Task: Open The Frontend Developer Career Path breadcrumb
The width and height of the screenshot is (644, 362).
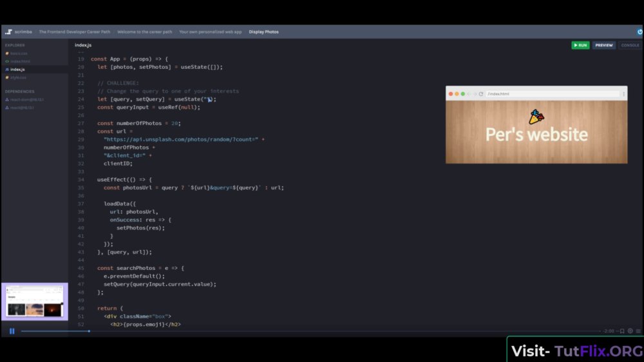Action: pos(74,32)
